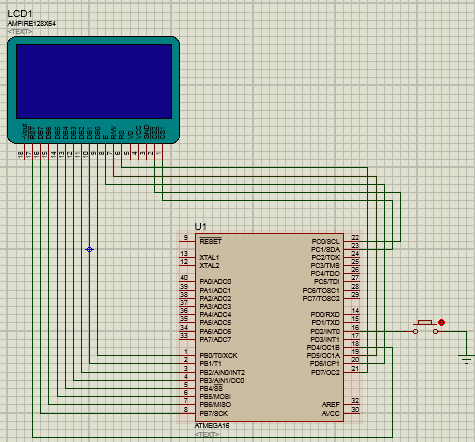
Task: Click the LCD1 component reference label
Action: tap(20, 14)
